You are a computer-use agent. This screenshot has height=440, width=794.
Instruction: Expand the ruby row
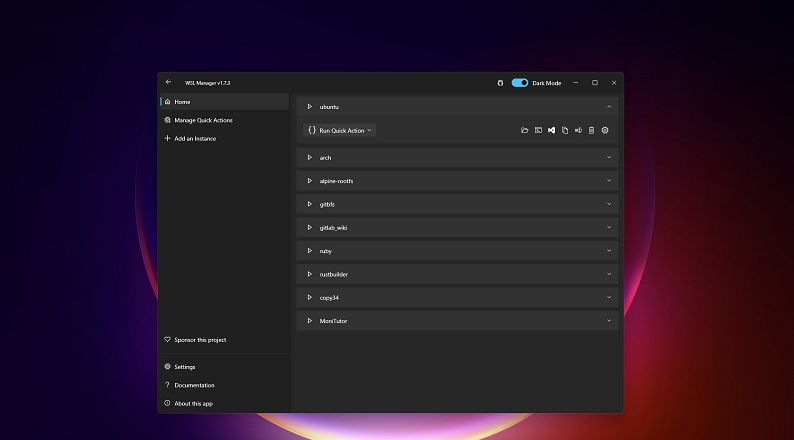[x=609, y=251]
